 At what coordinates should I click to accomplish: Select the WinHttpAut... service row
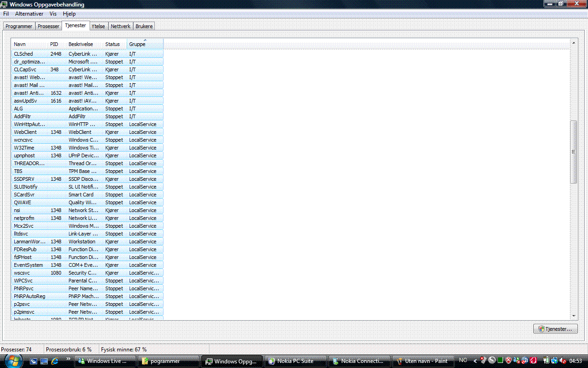click(87, 124)
